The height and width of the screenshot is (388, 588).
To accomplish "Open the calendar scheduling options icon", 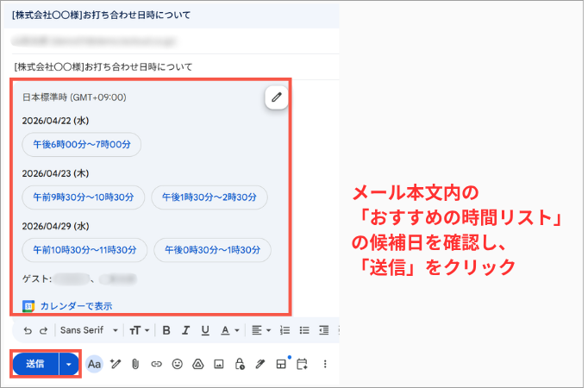I will [x=302, y=364].
